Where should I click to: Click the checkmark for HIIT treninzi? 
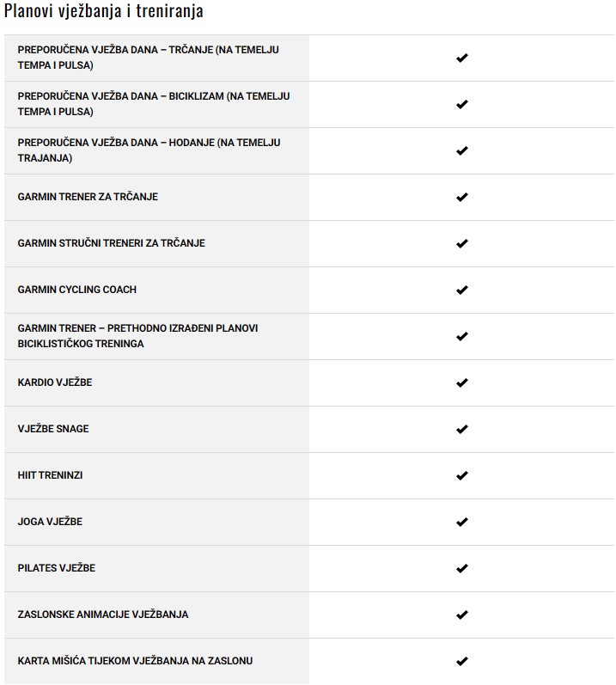click(x=461, y=475)
